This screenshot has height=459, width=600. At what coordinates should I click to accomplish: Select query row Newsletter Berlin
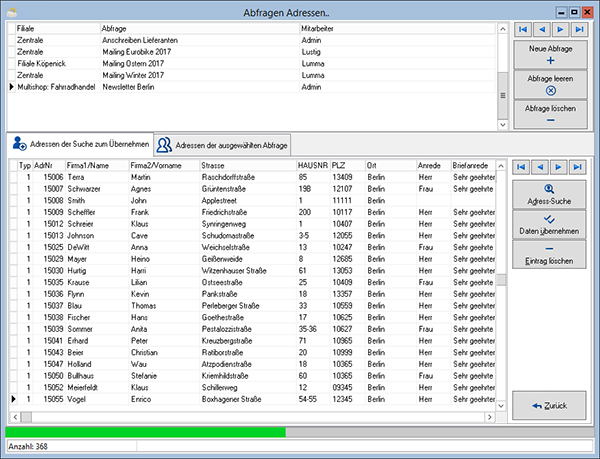(251, 87)
